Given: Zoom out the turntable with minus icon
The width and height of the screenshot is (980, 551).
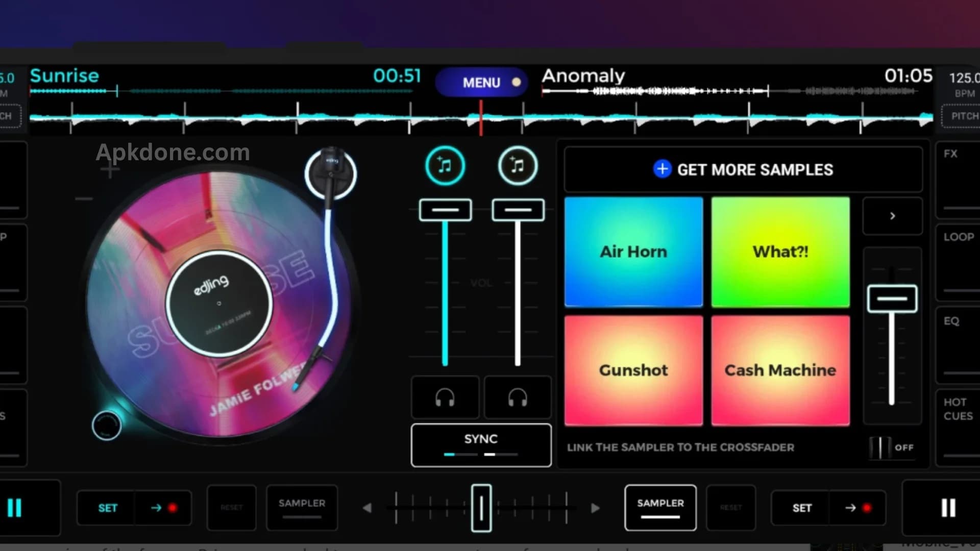Looking at the screenshot, I should 84,198.
